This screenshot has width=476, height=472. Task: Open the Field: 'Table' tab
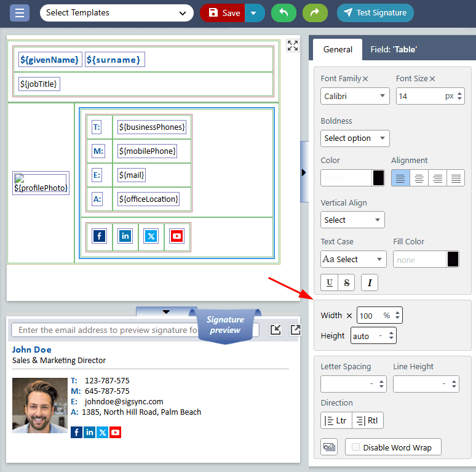click(x=394, y=49)
